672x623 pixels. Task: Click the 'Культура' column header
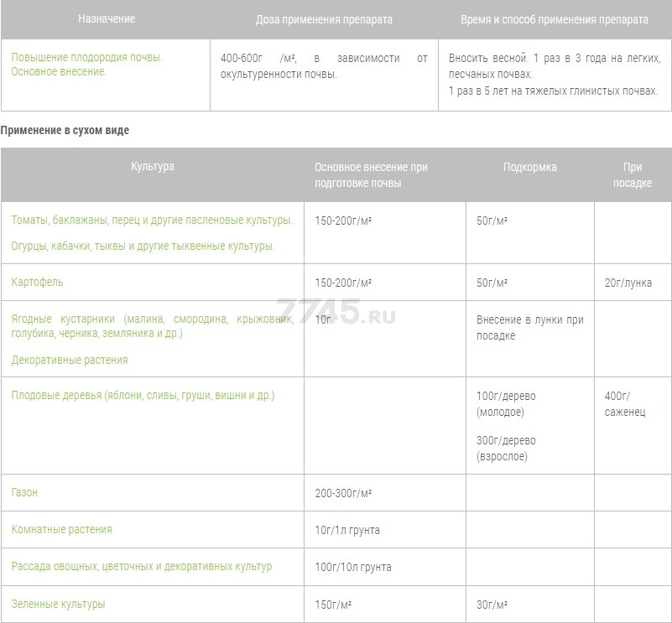click(153, 166)
